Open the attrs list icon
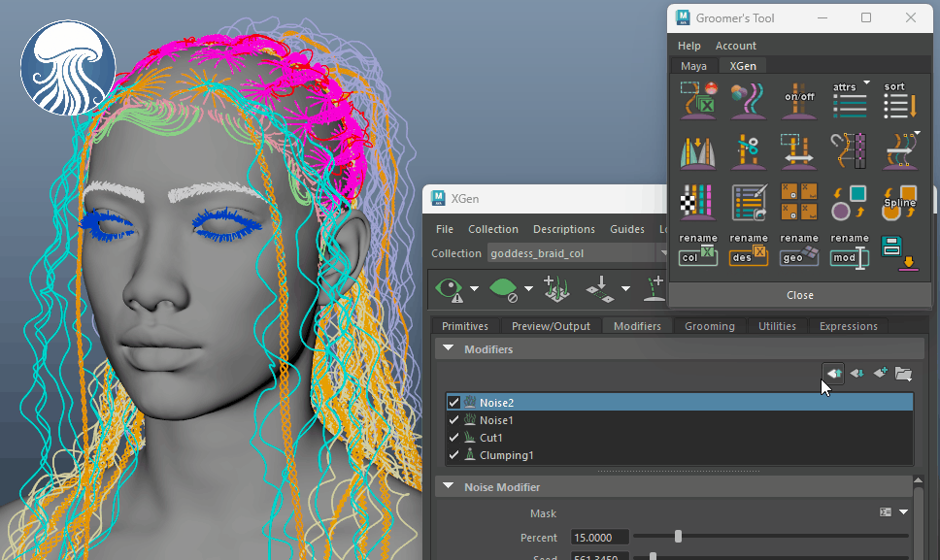940x560 pixels. [x=850, y=99]
